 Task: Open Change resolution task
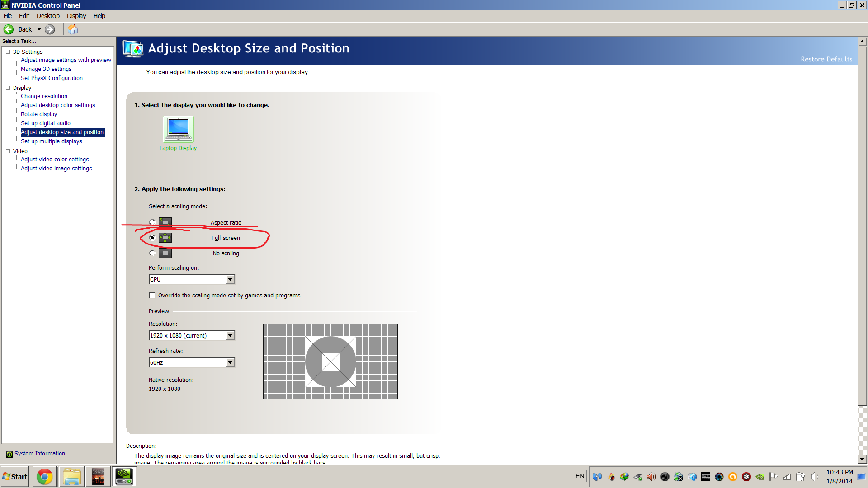pyautogui.click(x=44, y=96)
